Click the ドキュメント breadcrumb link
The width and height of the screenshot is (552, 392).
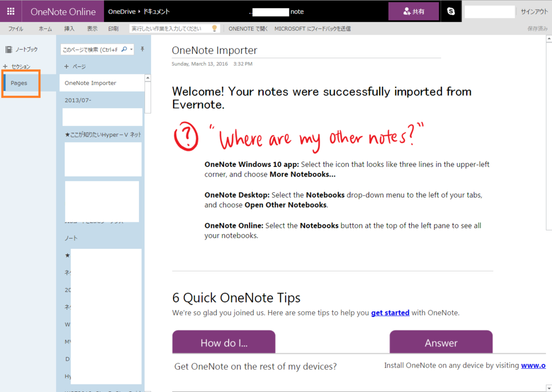pos(156,12)
